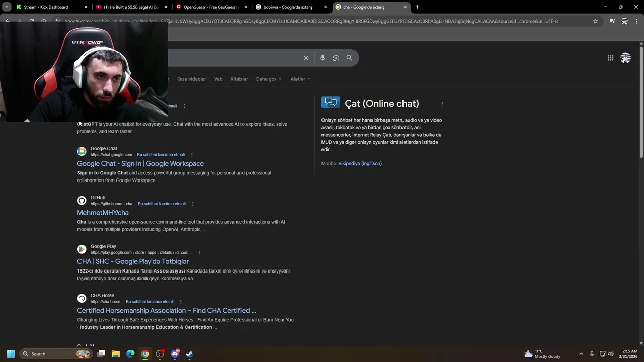
Task: Click the Google Play favicon
Action: tap(82, 249)
